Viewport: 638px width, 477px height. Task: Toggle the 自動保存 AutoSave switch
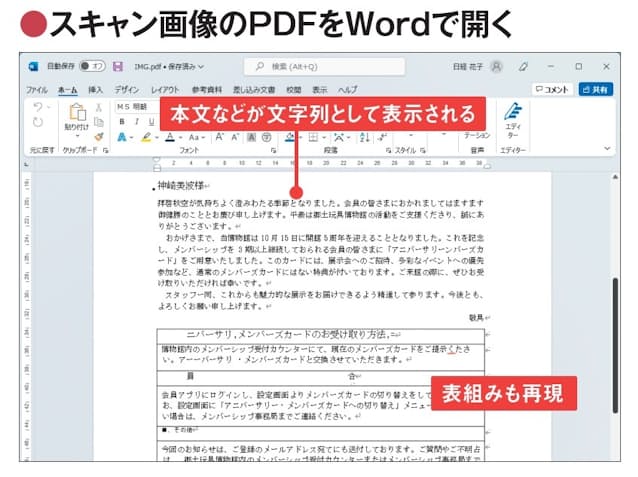92,66
